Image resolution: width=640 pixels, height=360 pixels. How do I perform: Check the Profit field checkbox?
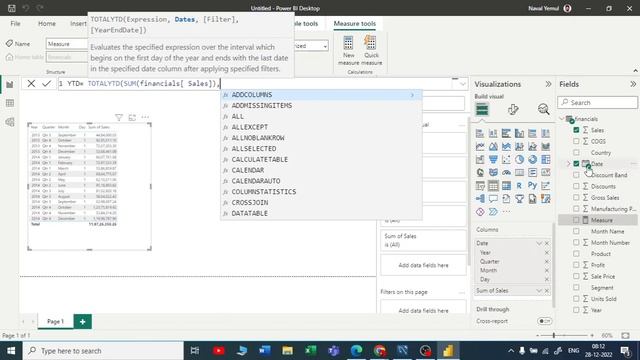click(576, 265)
